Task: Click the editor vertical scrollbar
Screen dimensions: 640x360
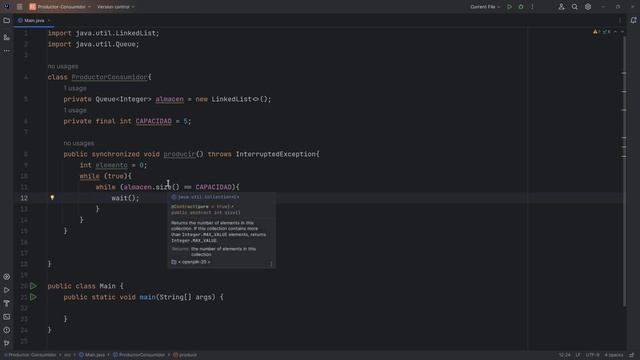Action: (x=624, y=171)
